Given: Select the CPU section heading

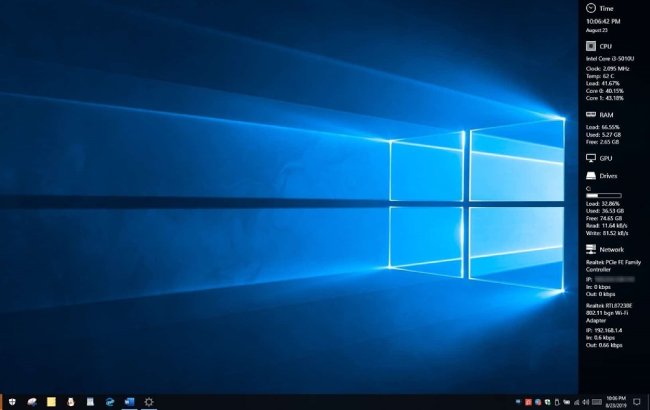Looking at the screenshot, I should [605, 46].
